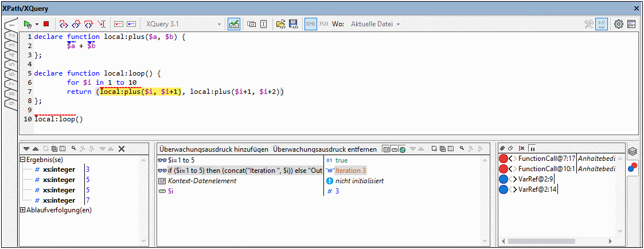
Task: Toggle the expression validation checkmark button
Action: (x=234, y=24)
